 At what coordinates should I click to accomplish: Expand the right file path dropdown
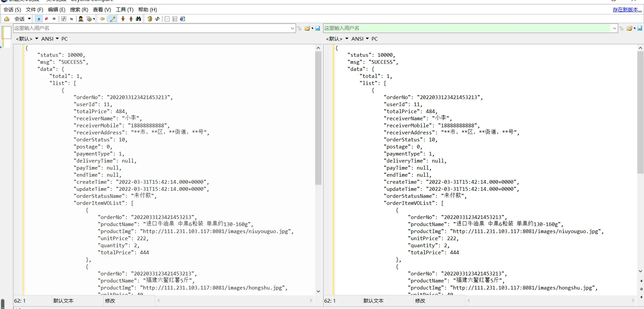[614, 28]
